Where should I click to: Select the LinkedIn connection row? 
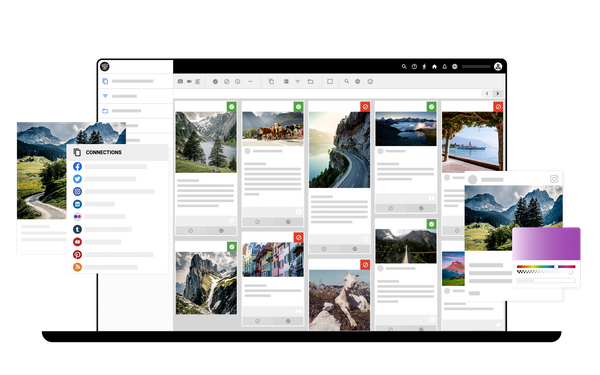(x=118, y=204)
